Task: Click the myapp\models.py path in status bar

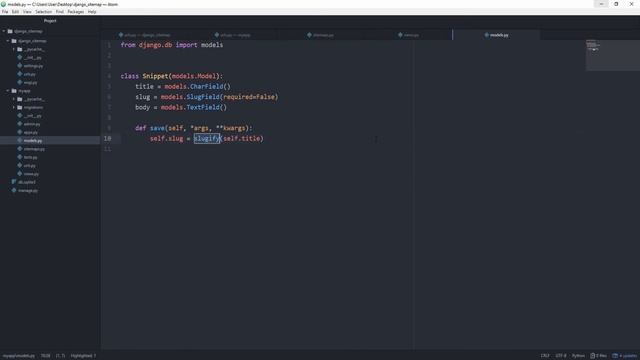Action: (x=19, y=356)
